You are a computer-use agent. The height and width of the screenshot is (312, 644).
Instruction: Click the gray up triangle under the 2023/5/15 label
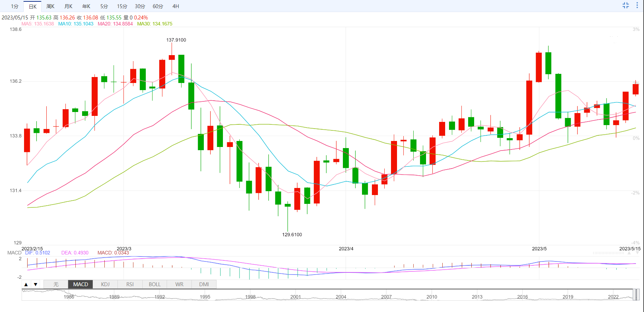[629, 253]
